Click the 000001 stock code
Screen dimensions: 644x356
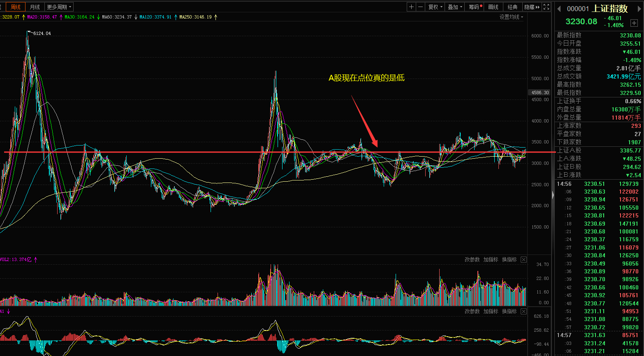click(x=578, y=9)
